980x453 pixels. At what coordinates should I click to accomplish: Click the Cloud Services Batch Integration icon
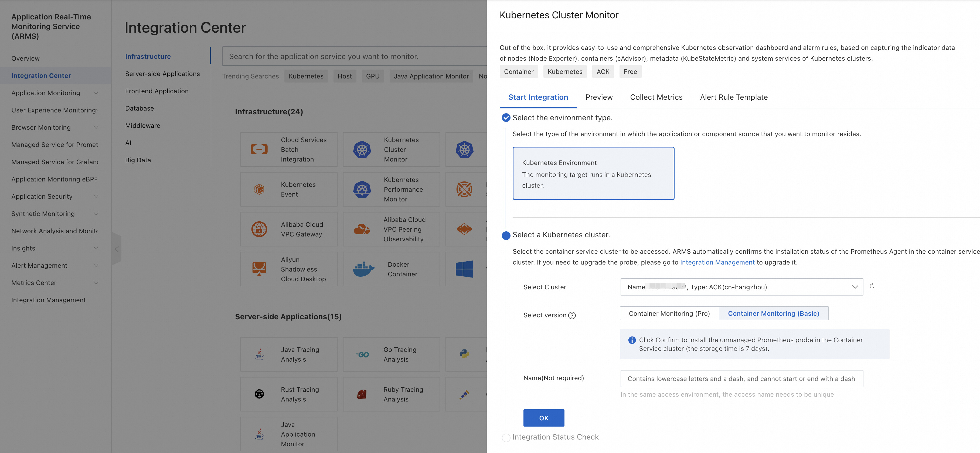coord(259,149)
